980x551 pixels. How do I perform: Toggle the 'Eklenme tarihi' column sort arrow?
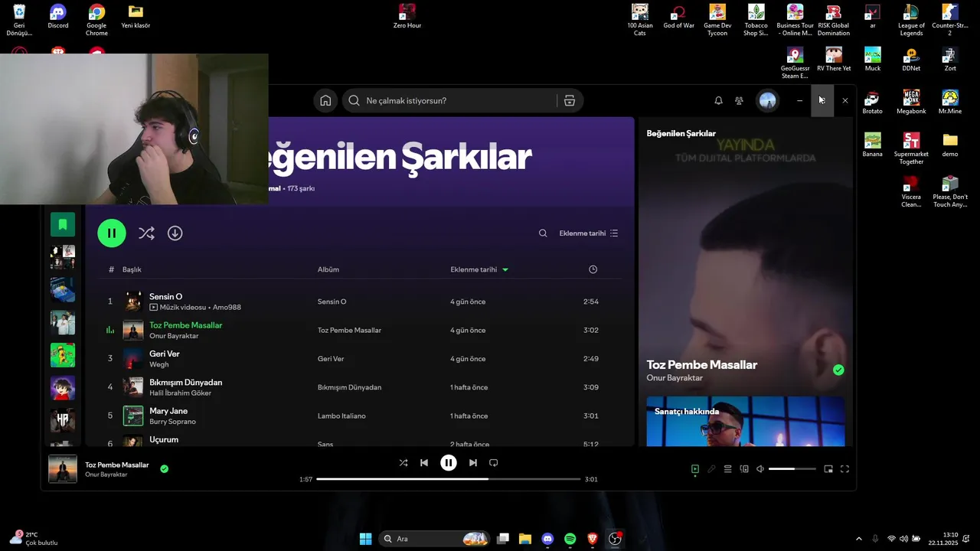tap(505, 269)
